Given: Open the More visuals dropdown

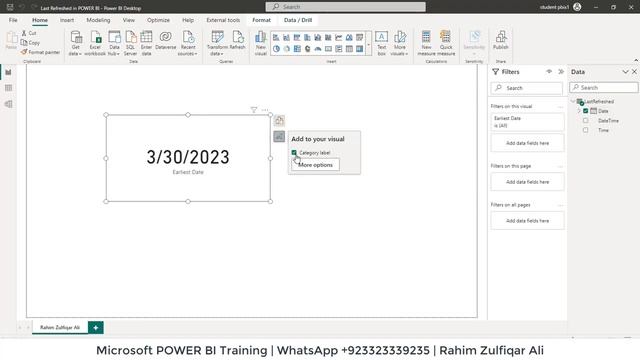Looking at the screenshot, I should (400, 43).
